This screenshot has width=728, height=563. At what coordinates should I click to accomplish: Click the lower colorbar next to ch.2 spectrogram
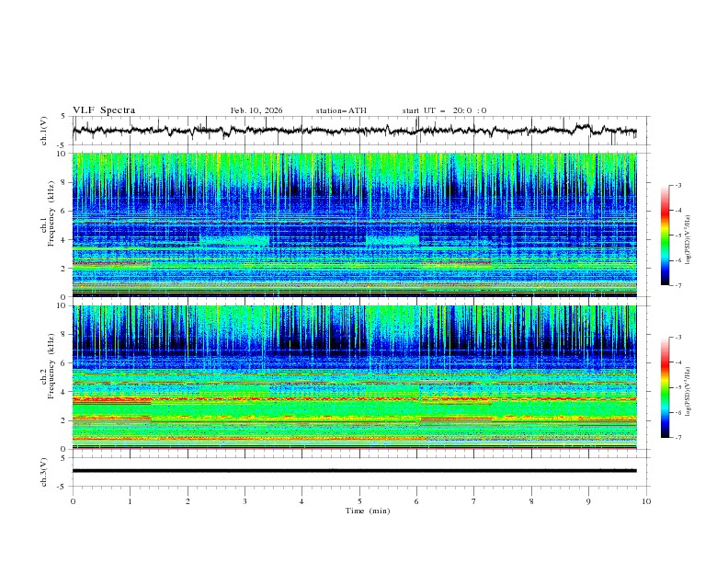[665, 387]
